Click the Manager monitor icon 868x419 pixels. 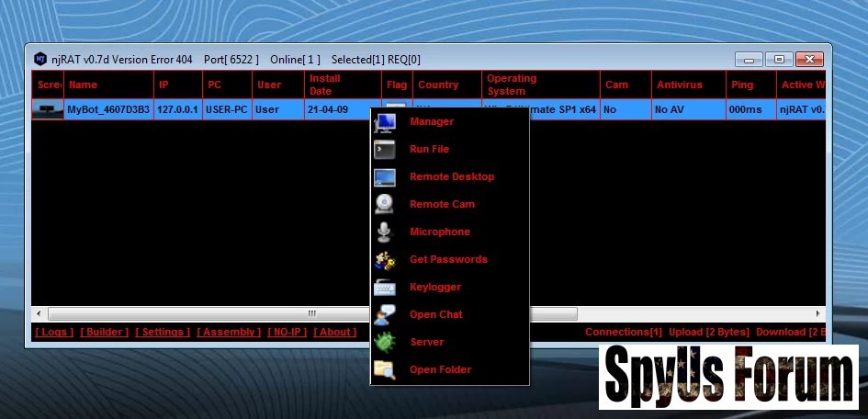384,122
